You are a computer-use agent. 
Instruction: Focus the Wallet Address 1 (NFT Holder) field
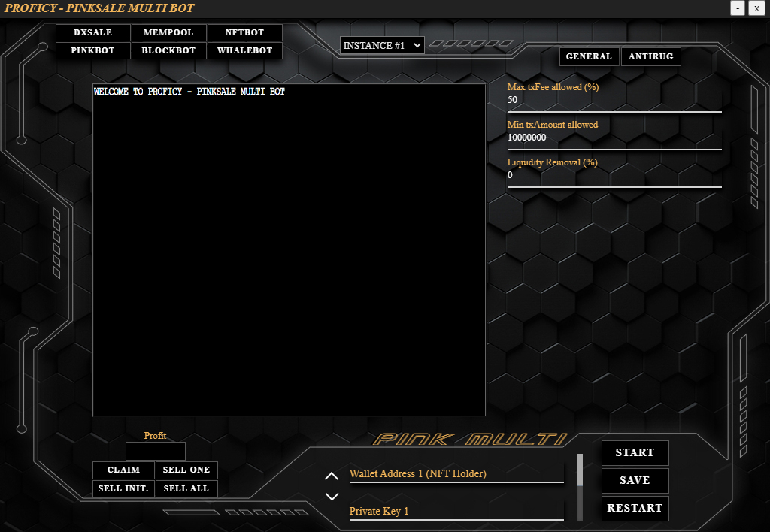pos(456,473)
